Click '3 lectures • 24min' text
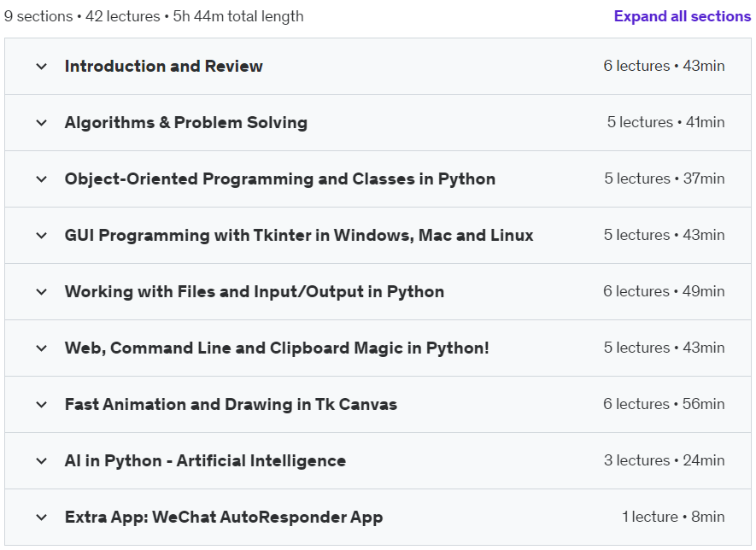This screenshot has width=756, height=550. point(665,460)
